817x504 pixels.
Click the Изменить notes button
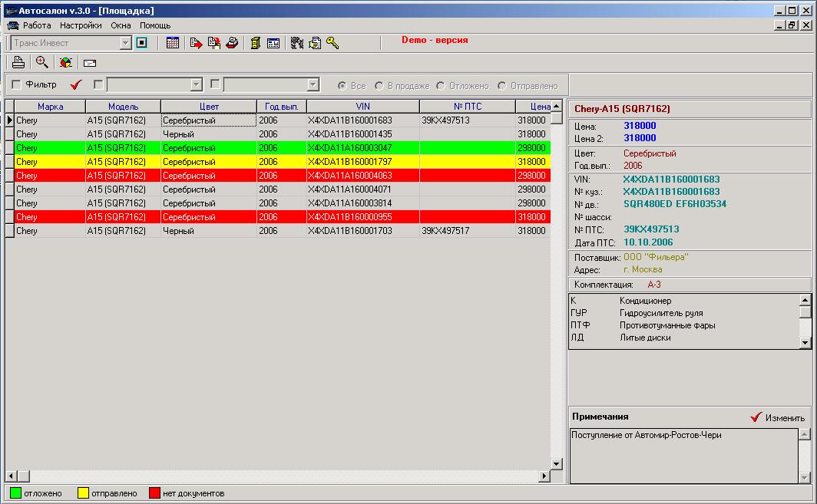[x=778, y=417]
